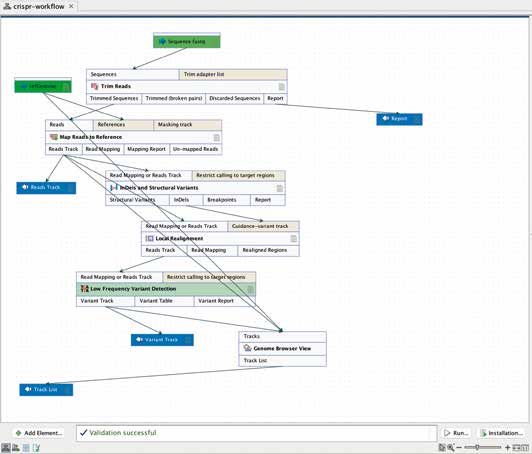The height and width of the screenshot is (454, 532).
Task: Toggle the grid view icon in bottom-left toolbar
Action: click(x=26, y=448)
